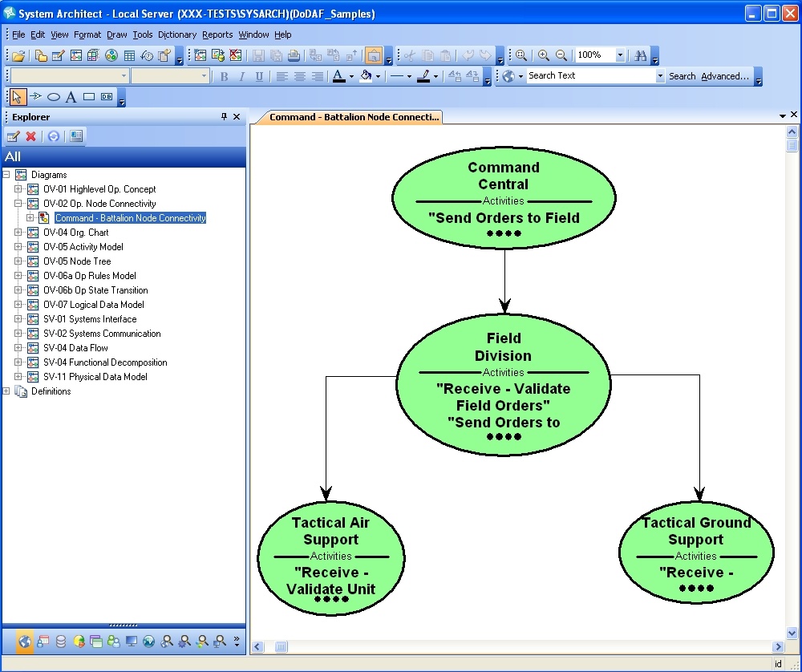Select the DB symbol draw tool
The width and height of the screenshot is (802, 672).
(x=107, y=97)
